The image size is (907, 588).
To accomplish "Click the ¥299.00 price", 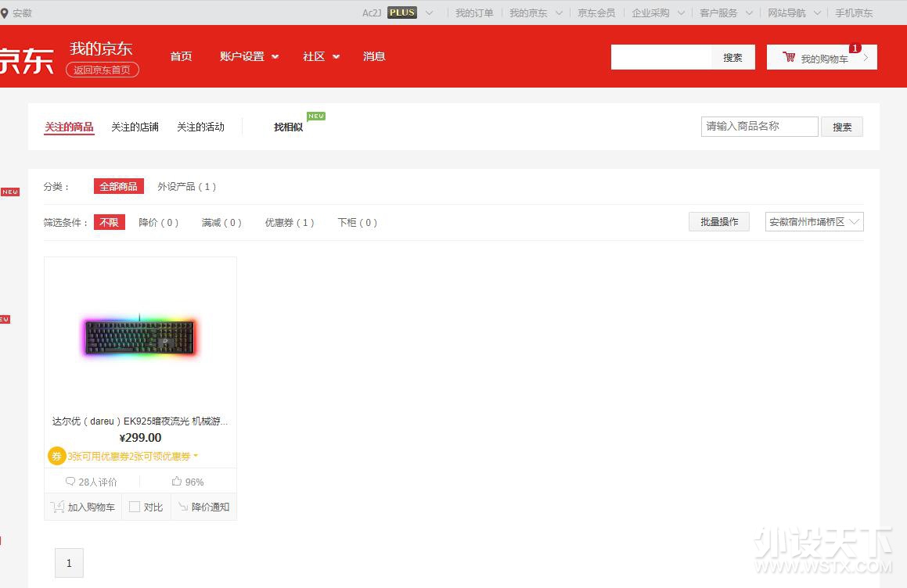I will (x=140, y=438).
